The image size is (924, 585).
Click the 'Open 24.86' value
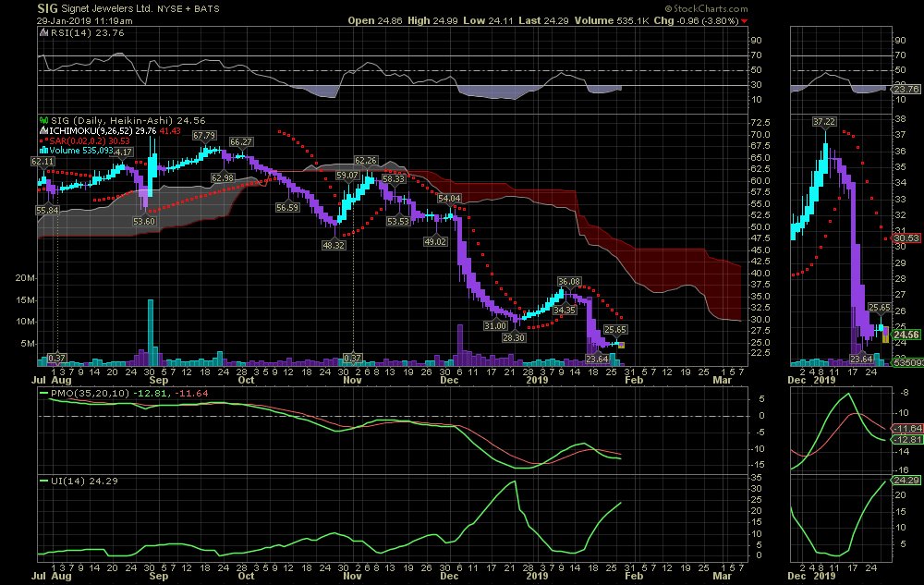[375, 20]
